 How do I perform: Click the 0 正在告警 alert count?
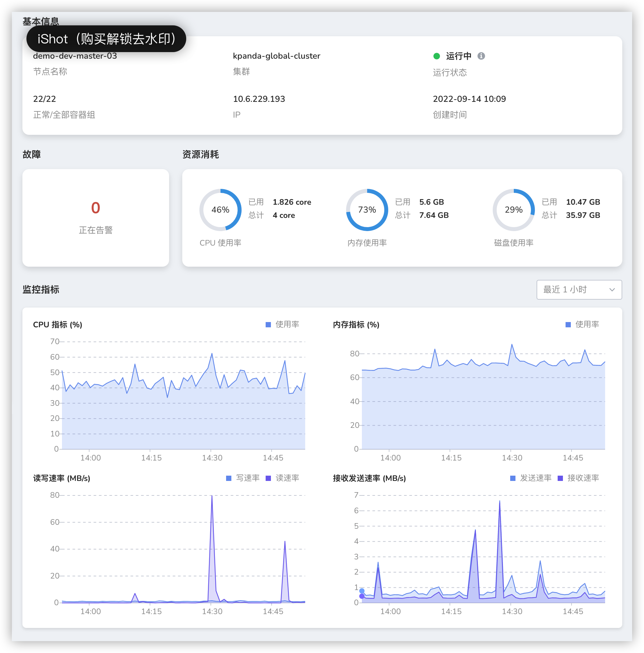coord(96,208)
